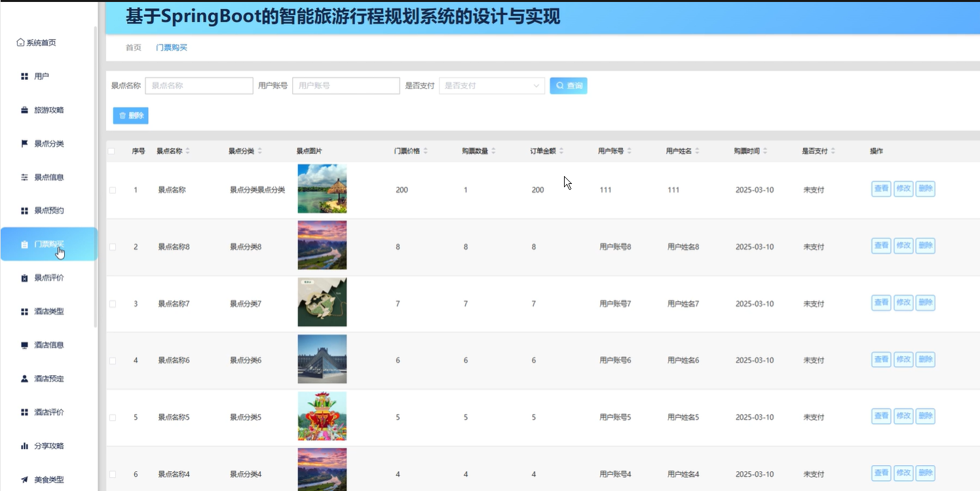Click 未支付 status in row 景点名称5
The image size is (980, 491).
814,418
